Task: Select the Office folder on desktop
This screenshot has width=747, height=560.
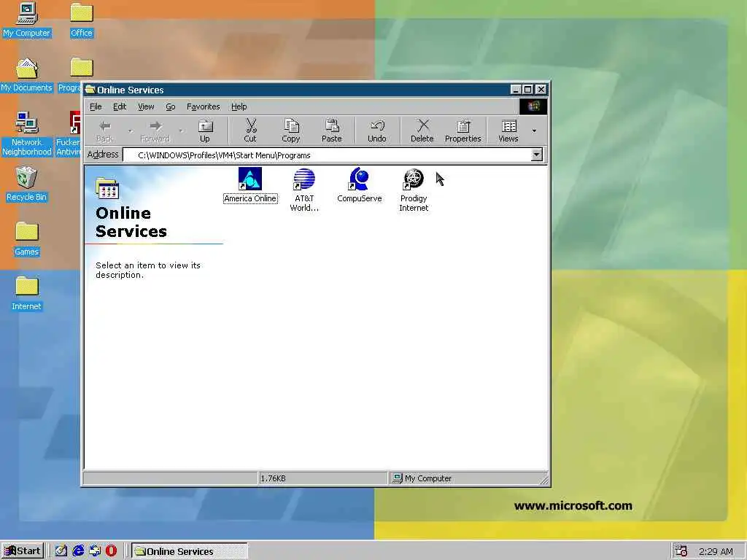Action: (82, 20)
